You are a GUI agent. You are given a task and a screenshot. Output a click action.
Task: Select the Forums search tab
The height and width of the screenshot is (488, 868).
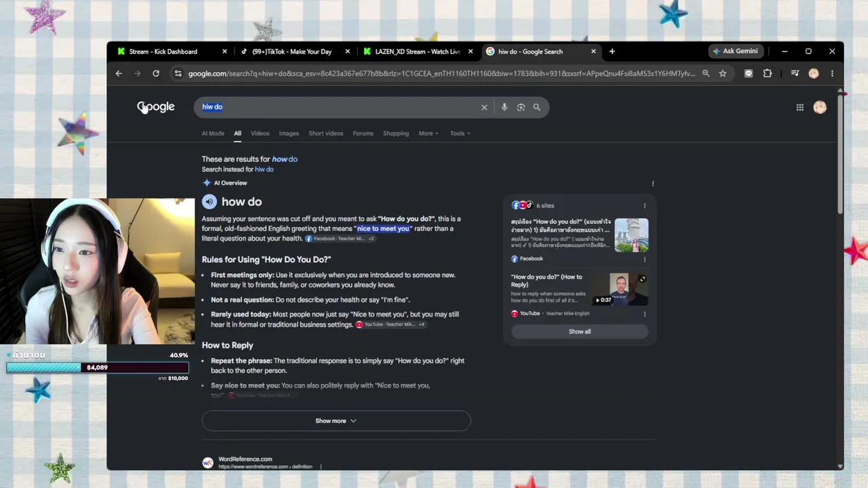point(363,134)
